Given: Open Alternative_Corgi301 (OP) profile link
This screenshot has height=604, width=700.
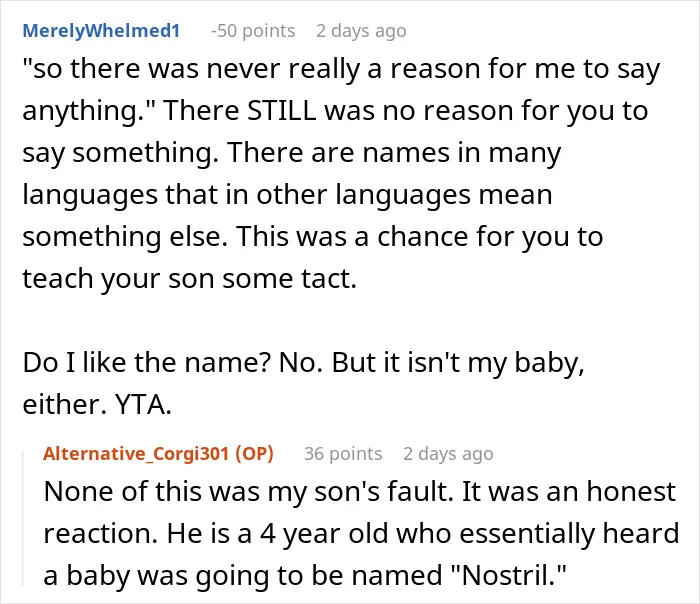Looking at the screenshot, I should (x=158, y=454).
